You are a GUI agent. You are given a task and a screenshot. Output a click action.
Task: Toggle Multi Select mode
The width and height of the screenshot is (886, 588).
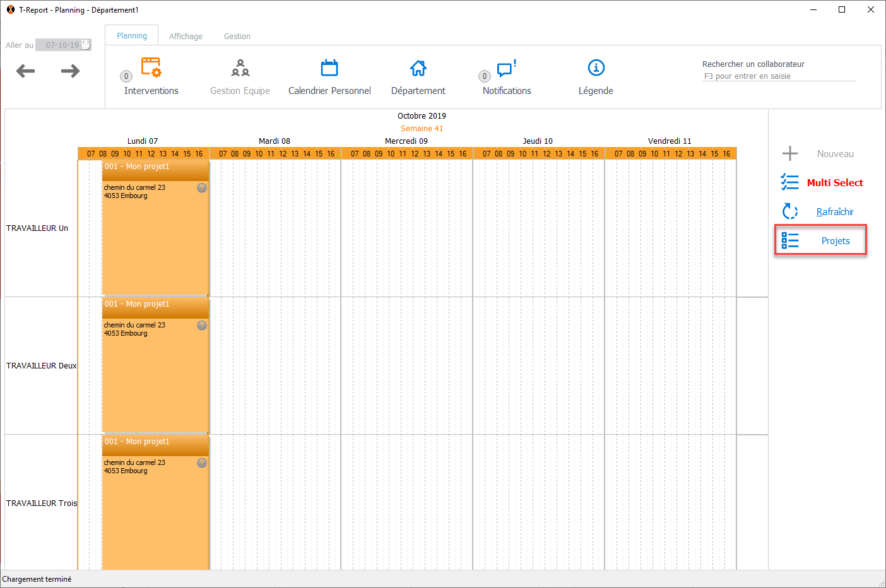(834, 183)
